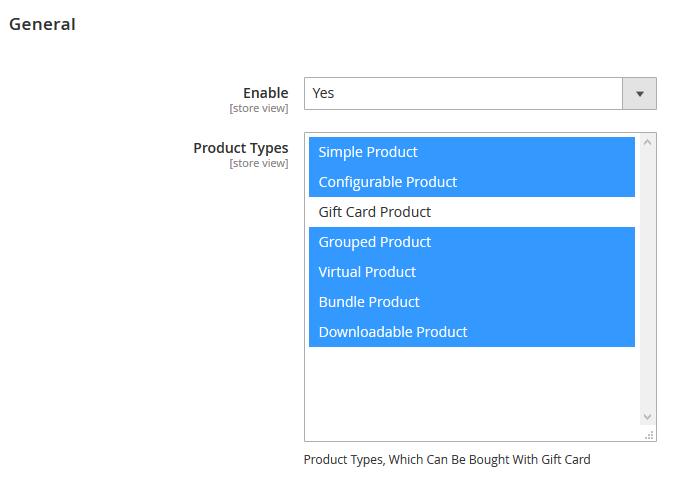679x486 pixels.
Task: Click the list's scroll down arrow
Action: coord(647,417)
